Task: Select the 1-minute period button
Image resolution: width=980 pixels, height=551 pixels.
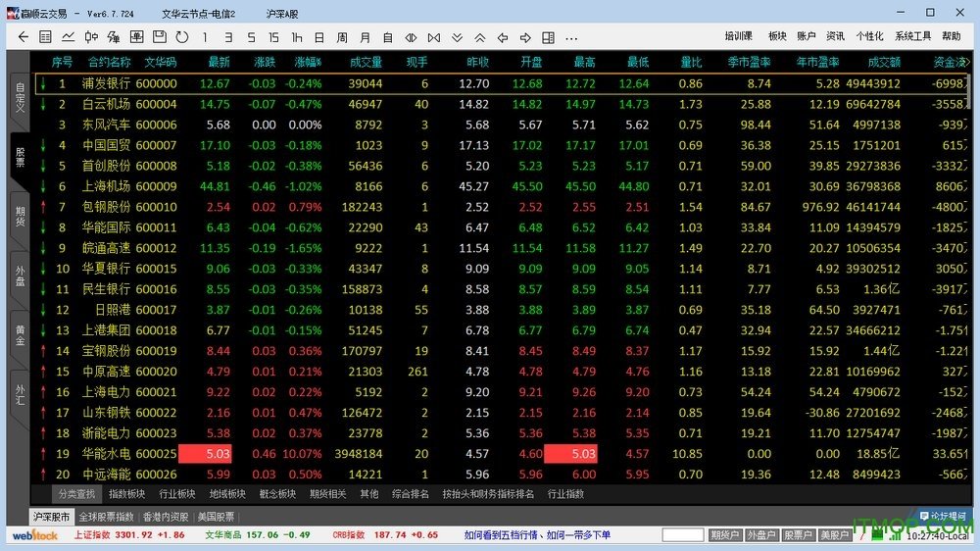Action: (205, 37)
